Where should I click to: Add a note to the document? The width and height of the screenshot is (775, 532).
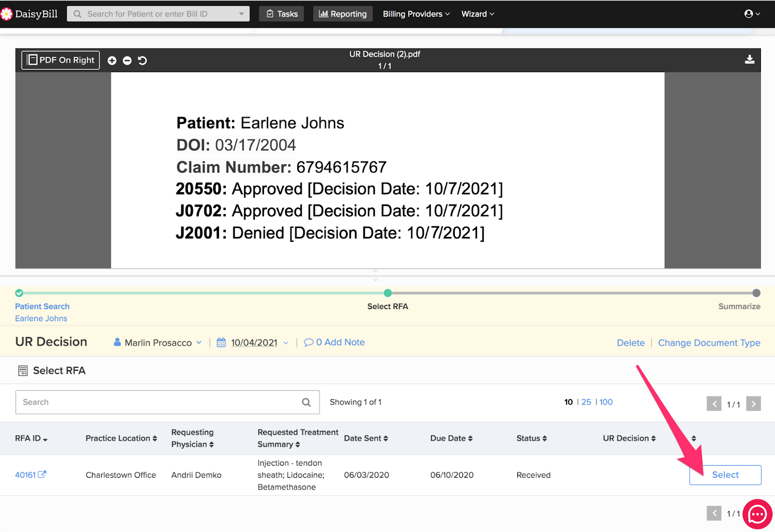tap(334, 343)
